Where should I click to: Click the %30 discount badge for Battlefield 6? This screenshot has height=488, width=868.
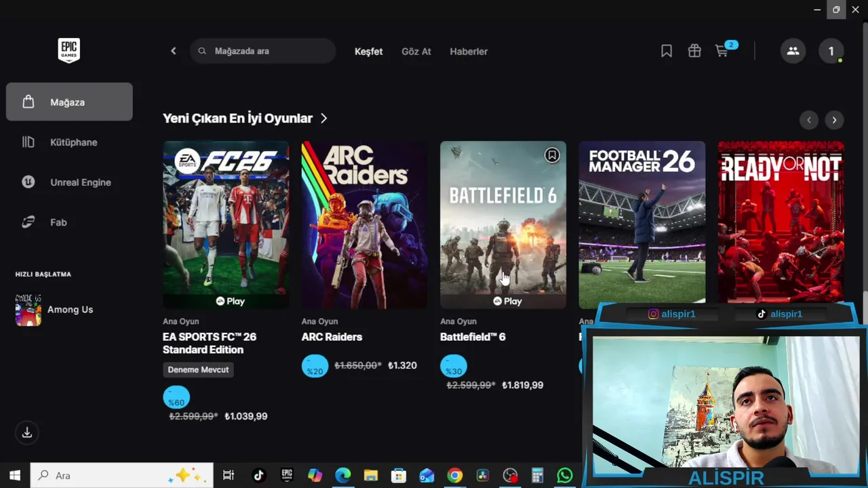pos(454,367)
